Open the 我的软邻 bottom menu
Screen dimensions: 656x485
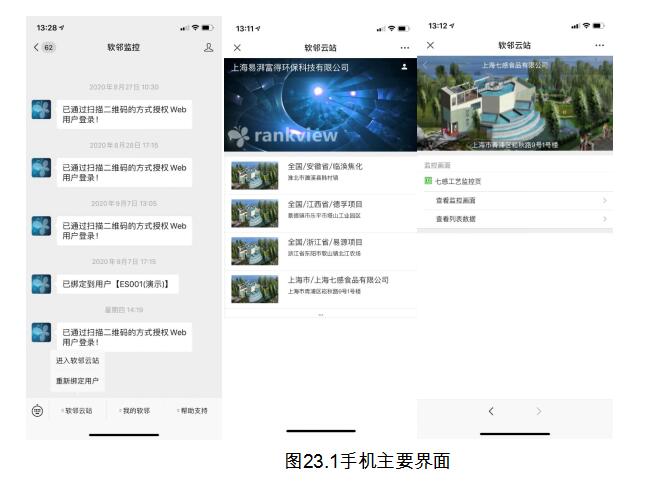[135, 410]
